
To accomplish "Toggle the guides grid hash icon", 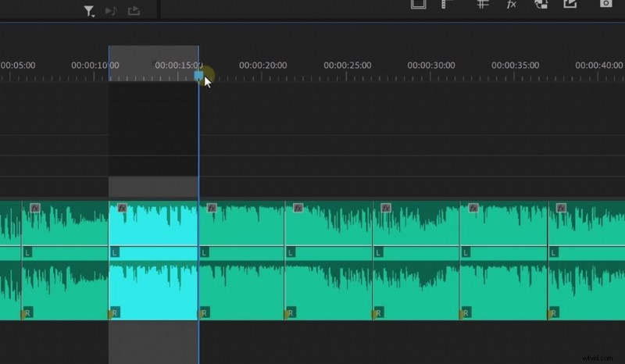I will 483,4.
